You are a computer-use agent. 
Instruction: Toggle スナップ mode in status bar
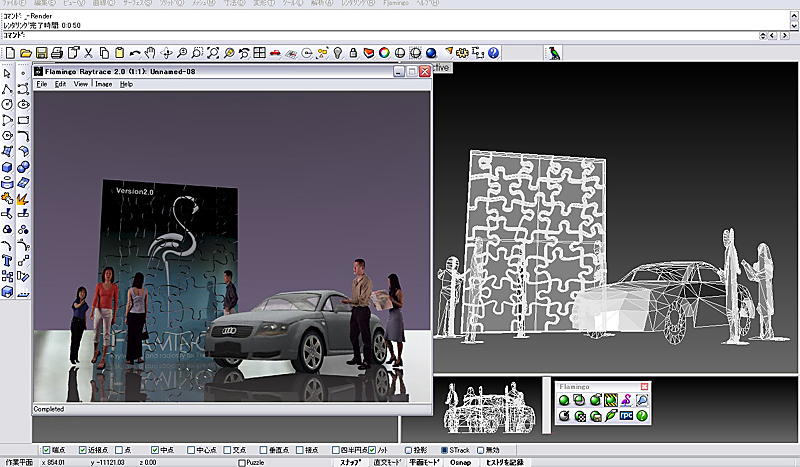(351, 462)
